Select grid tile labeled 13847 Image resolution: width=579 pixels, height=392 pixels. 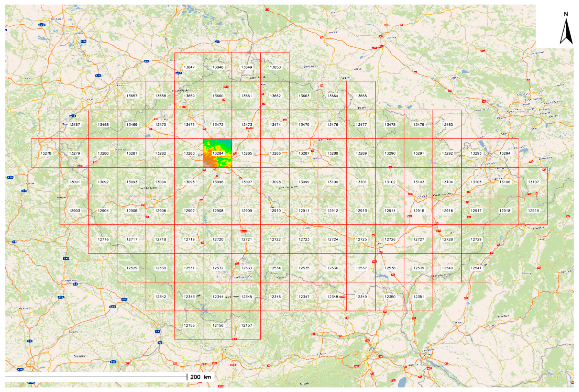click(x=189, y=67)
